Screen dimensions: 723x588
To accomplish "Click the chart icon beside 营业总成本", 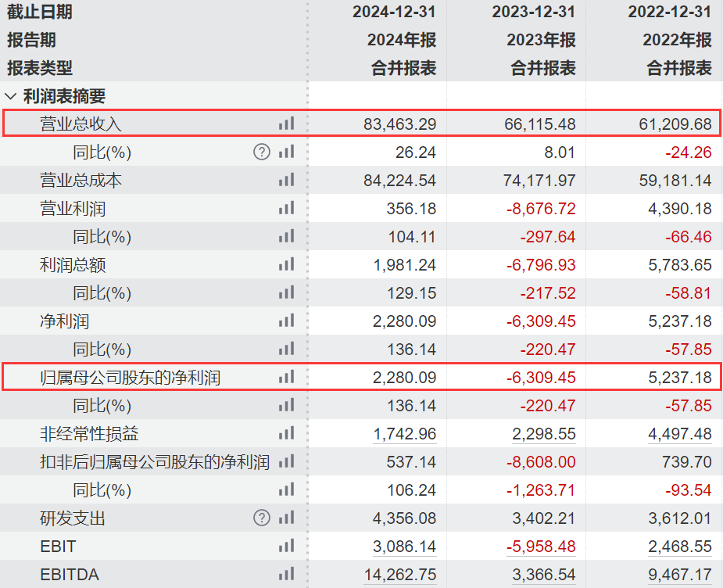I will pyautogui.click(x=286, y=181).
